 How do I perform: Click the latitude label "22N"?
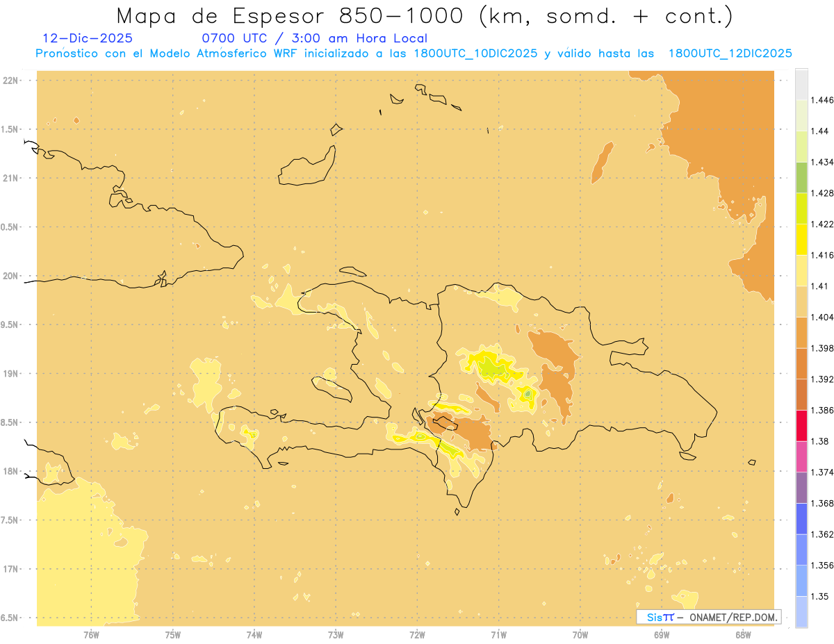pyautogui.click(x=12, y=81)
